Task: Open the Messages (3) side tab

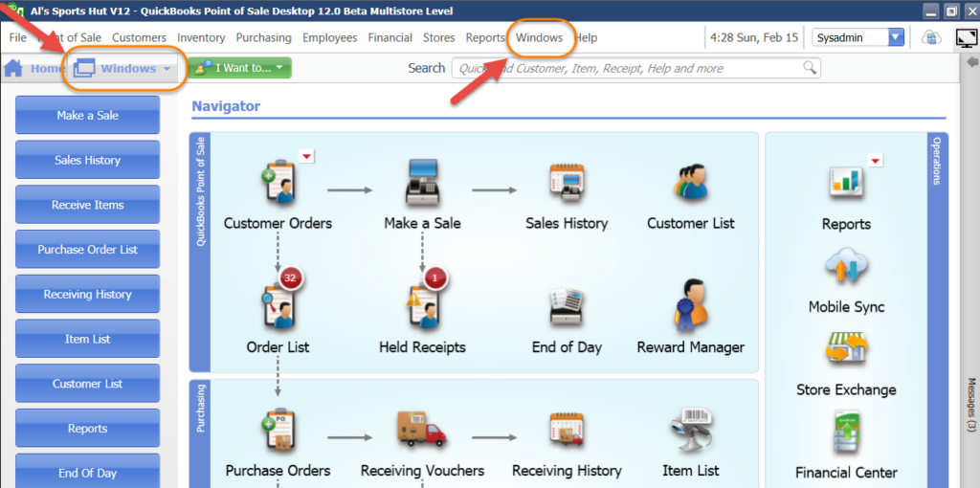Action: [x=971, y=404]
